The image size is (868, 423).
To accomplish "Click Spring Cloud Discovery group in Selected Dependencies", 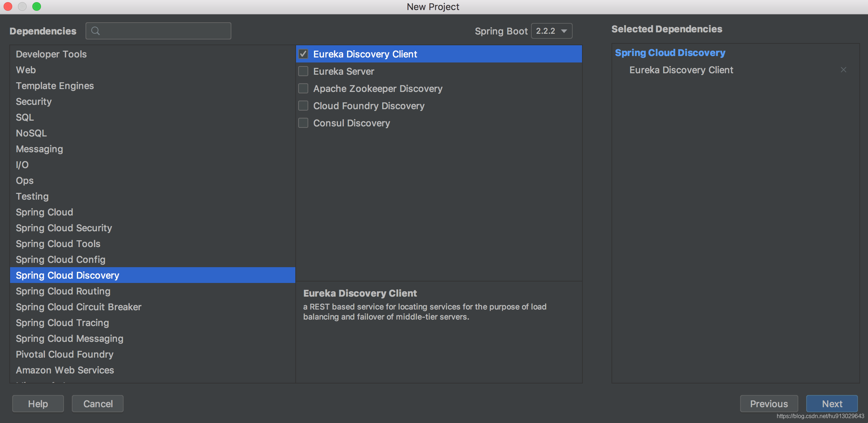I will click(x=670, y=53).
